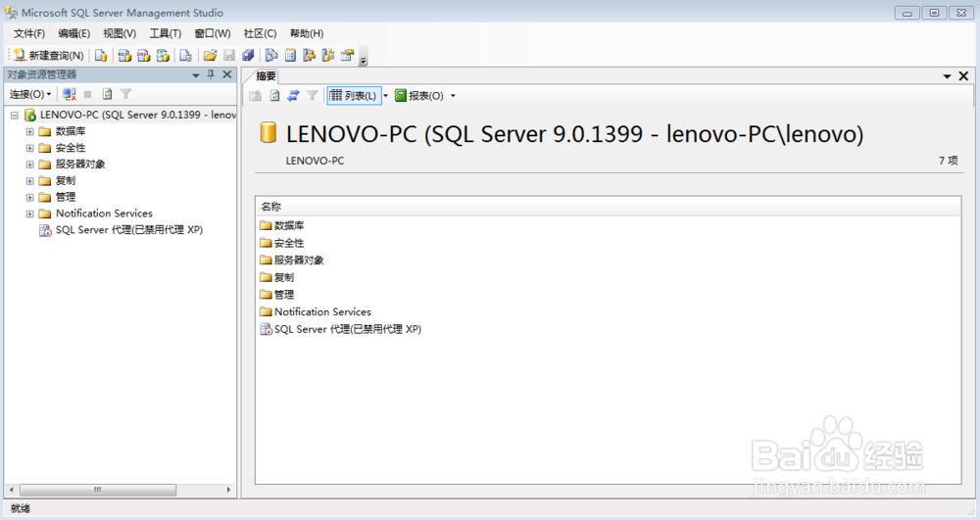This screenshot has width=980, height=520.
Task: Close the 摘要 summary document
Action: tap(963, 76)
